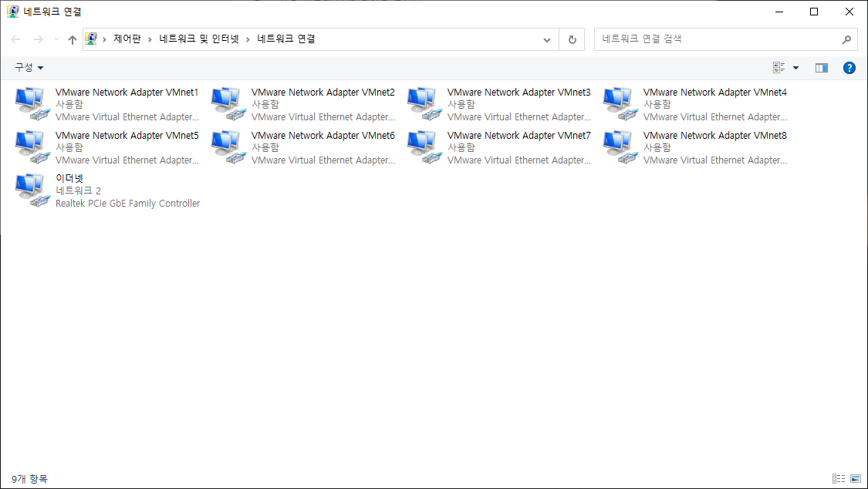868x489 pixels.
Task: Refresh the network connections list
Action: pos(572,39)
